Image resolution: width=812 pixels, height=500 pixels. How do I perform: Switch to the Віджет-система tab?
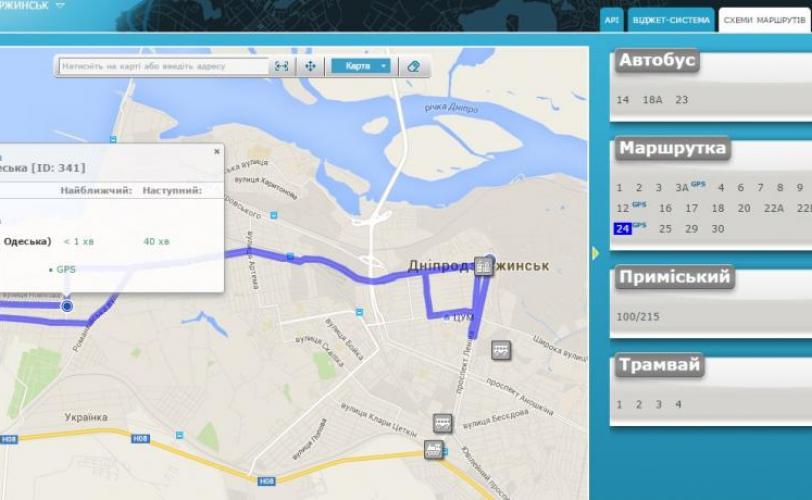[x=671, y=20]
